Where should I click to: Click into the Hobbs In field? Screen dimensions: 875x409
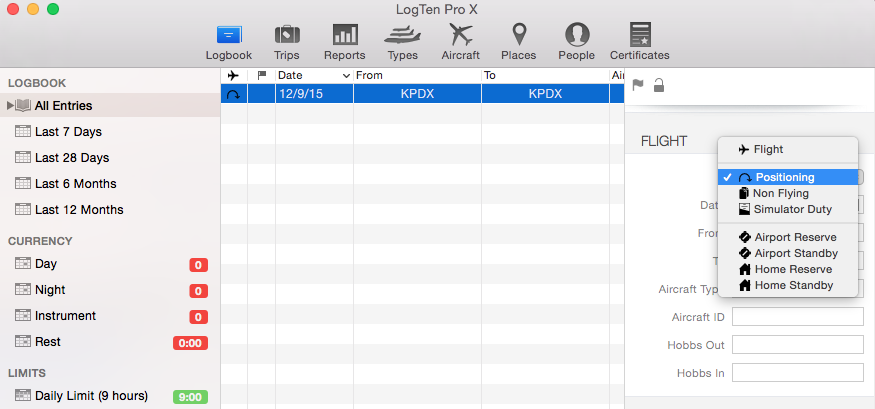797,372
